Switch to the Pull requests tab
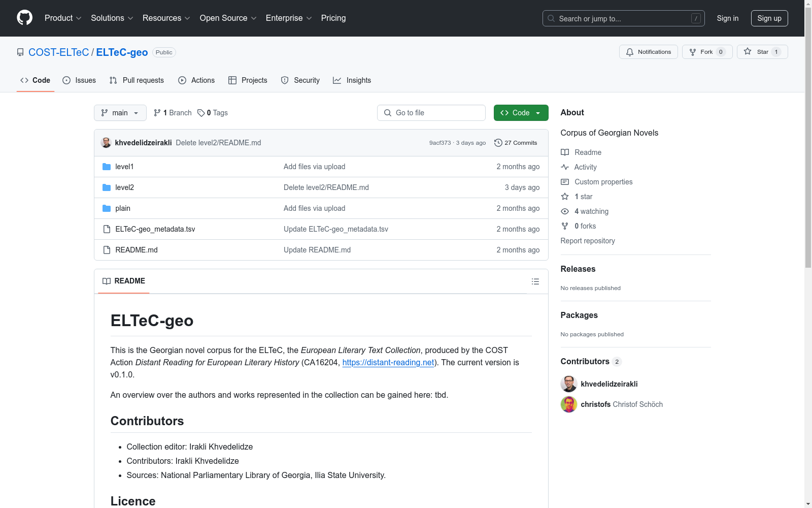The height and width of the screenshot is (508, 812). (x=137, y=80)
